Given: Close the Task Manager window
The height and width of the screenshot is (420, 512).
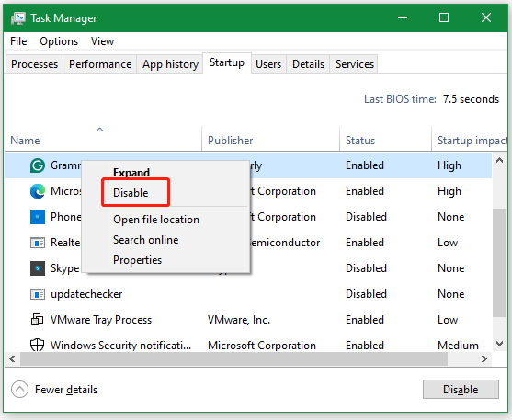Looking at the screenshot, I should click(x=486, y=17).
